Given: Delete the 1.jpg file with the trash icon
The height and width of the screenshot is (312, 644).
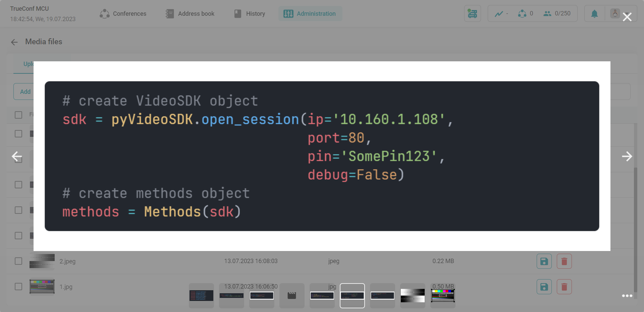Looking at the screenshot, I should click(x=564, y=287).
